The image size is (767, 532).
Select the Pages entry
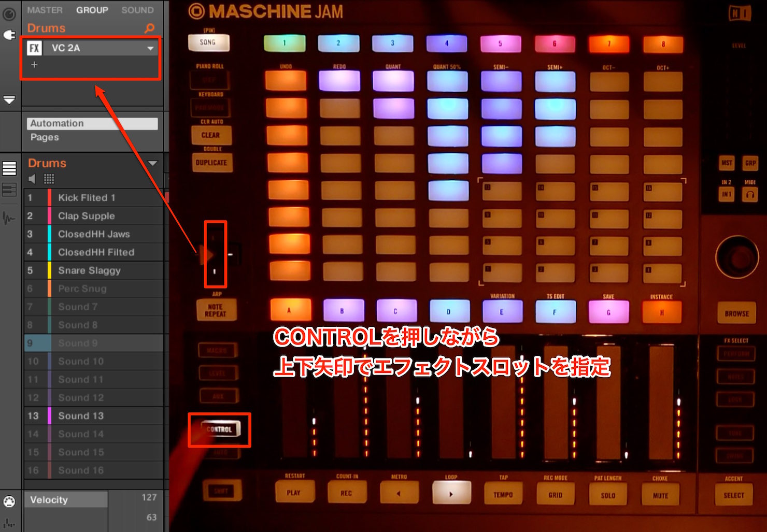coord(45,137)
